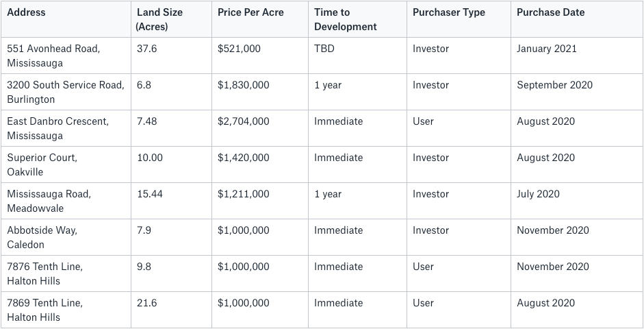Select the Superior Court, Oakville cell
The height and width of the screenshot is (329, 644).
pos(66,164)
